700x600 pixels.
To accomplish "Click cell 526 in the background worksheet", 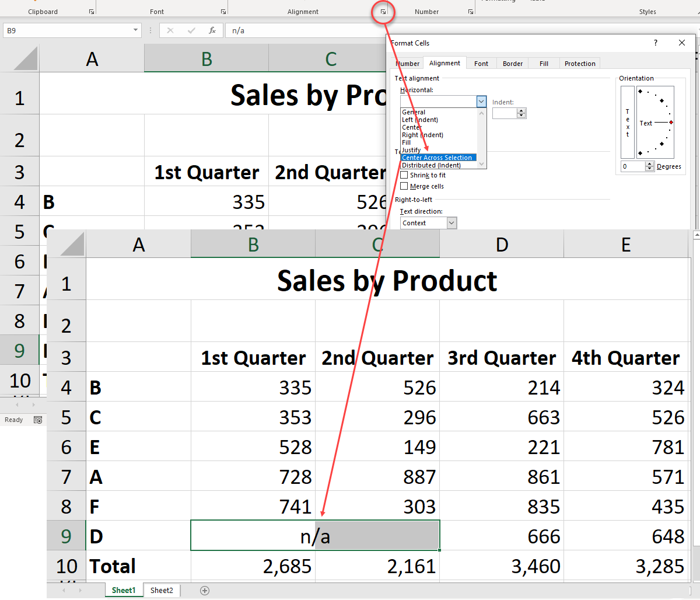I will (x=327, y=201).
